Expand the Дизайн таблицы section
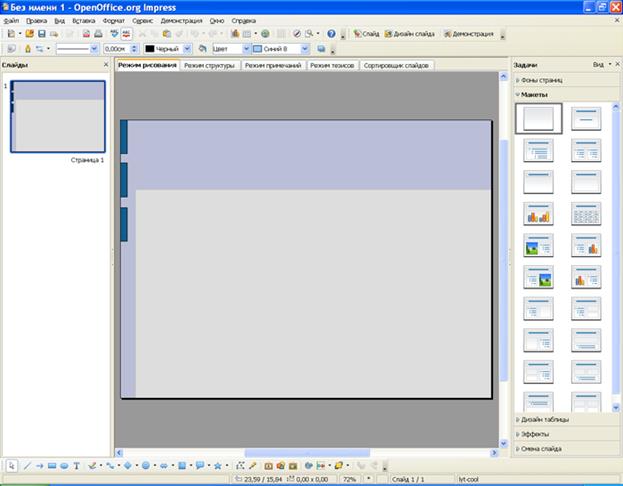623x486 pixels. click(x=565, y=420)
